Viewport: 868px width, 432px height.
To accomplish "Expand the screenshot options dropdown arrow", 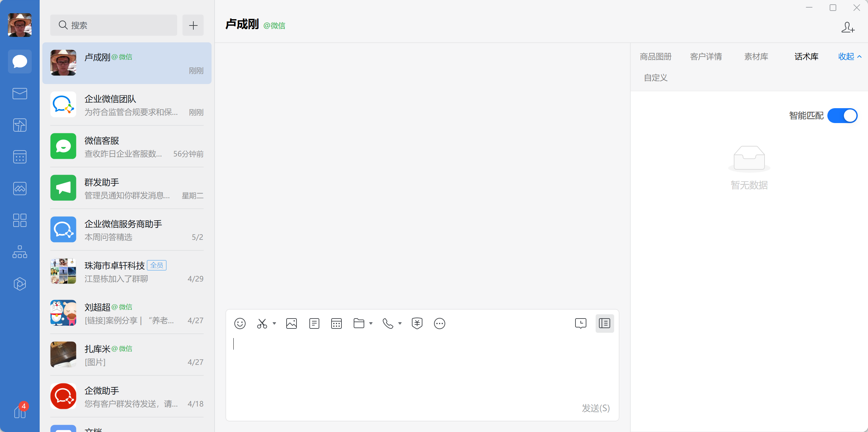I will point(274,324).
